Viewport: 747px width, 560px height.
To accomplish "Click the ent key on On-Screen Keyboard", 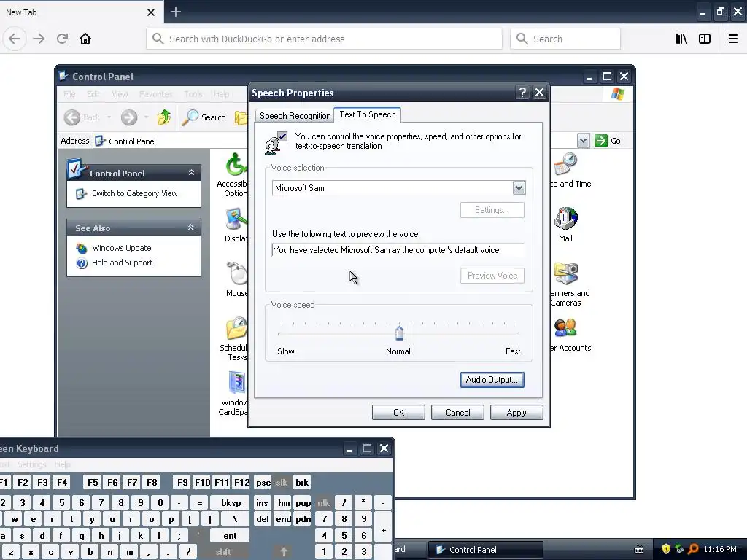I will 230,536.
